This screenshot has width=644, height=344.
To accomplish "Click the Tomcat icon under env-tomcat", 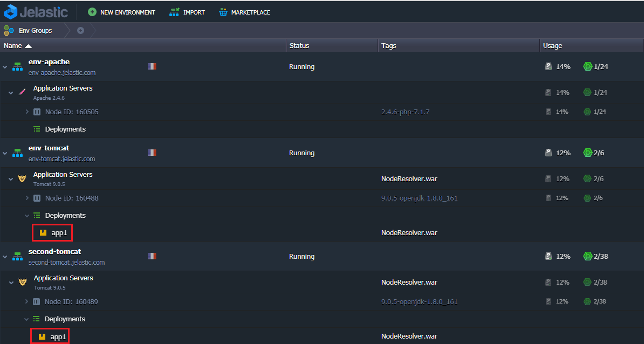I will 22,178.
